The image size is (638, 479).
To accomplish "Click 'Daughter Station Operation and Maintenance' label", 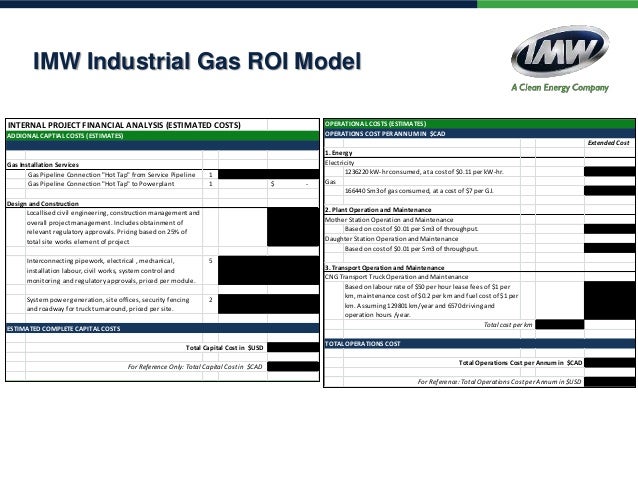I will pos(391,239).
